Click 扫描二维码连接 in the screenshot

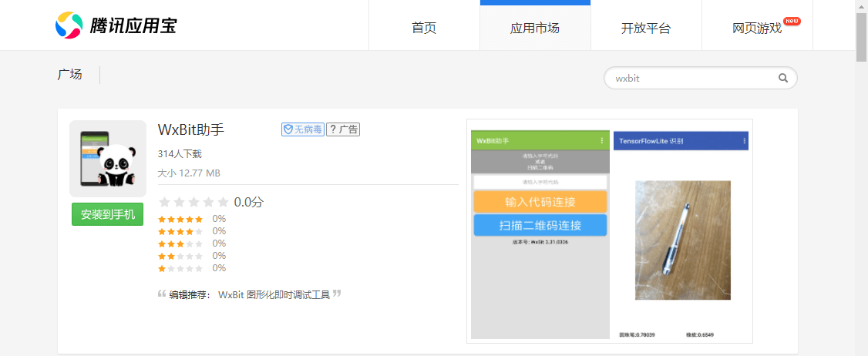coord(540,225)
